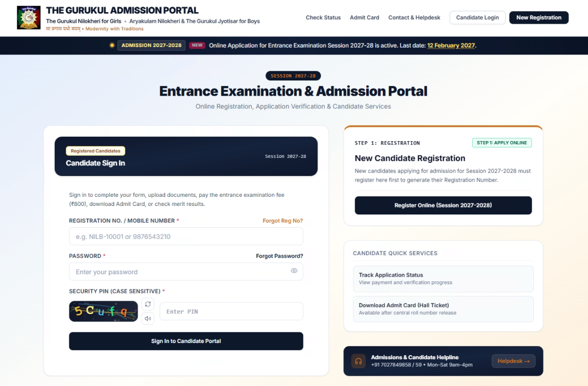Click the Registered Candidates badge
The width and height of the screenshot is (588, 386).
coord(96,151)
